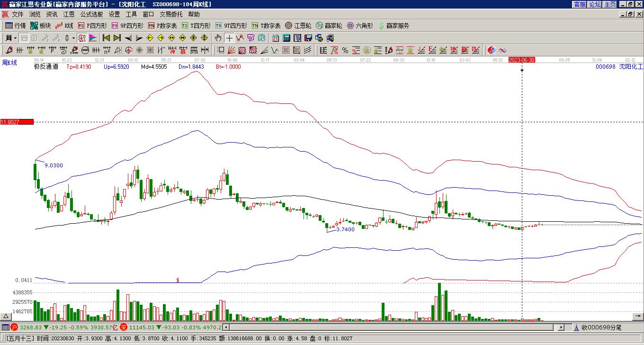Click the 客服 link button

(x=580, y=4)
